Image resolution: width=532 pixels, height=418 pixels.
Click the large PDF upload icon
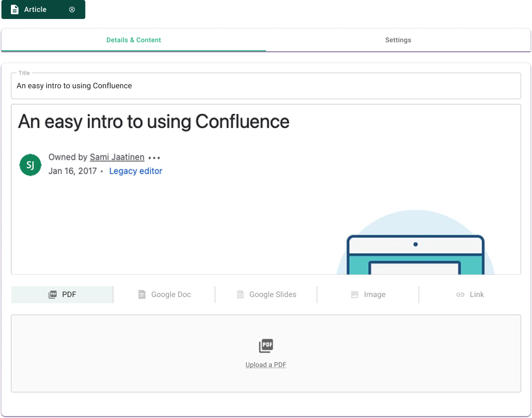266,346
